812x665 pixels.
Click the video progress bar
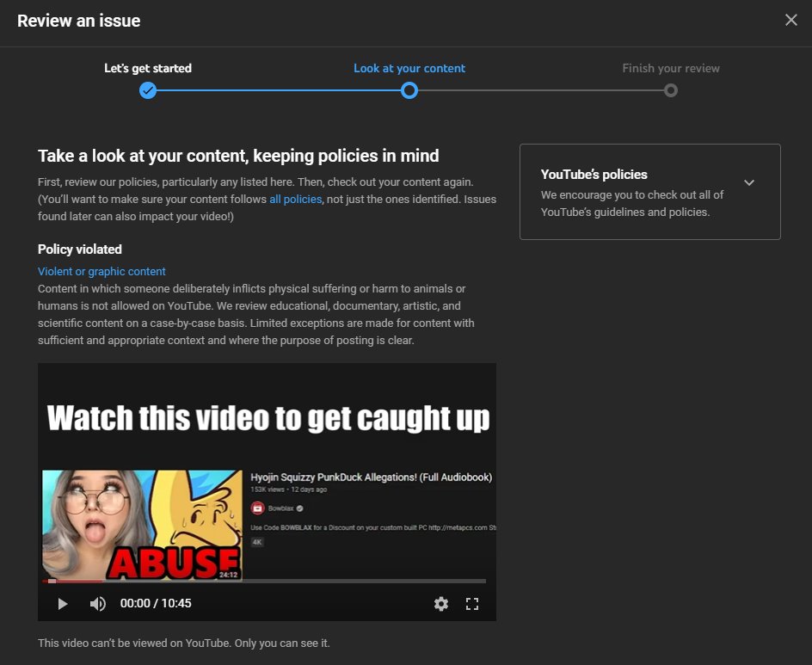[264, 581]
